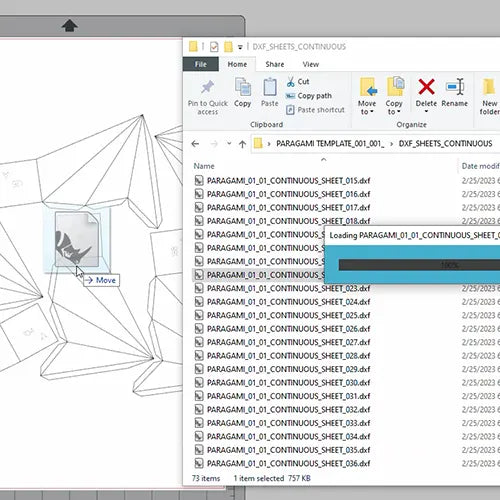The height and width of the screenshot is (500, 500).
Task: Open the Move to dropdown
Action: coord(367,96)
